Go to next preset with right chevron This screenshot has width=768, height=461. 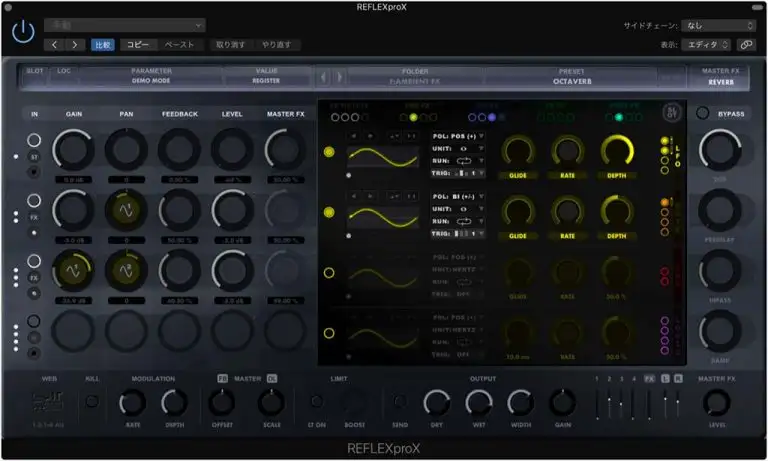point(74,45)
